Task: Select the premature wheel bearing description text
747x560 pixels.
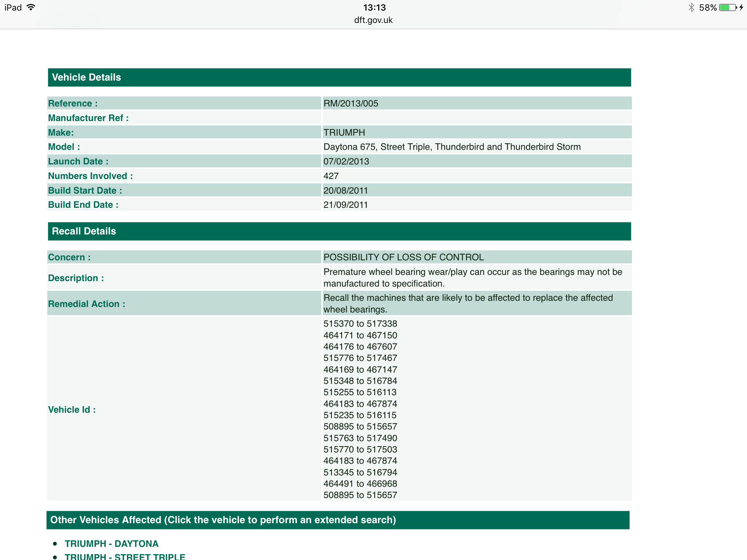Action: (473, 278)
